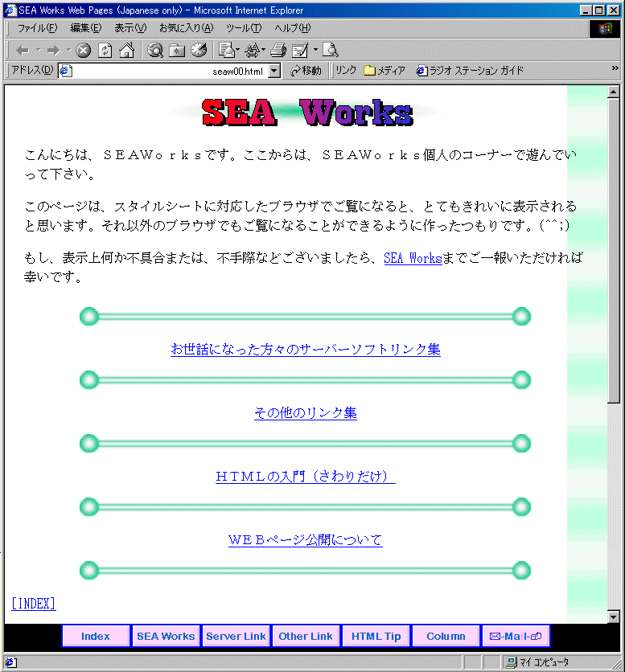Open the ツール(T) menu
Image resolution: width=625 pixels, height=672 pixels.
point(243,28)
